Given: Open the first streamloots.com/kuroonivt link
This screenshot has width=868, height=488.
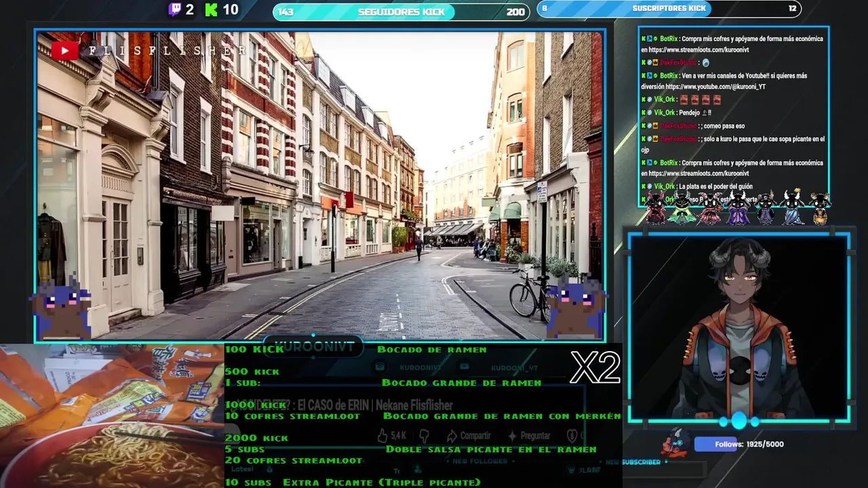Looking at the screenshot, I should 698,50.
